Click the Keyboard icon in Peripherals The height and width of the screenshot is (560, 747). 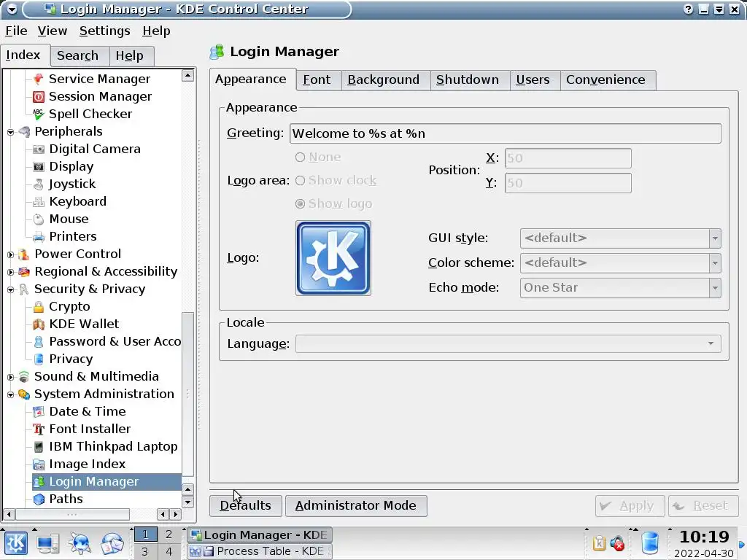click(39, 202)
